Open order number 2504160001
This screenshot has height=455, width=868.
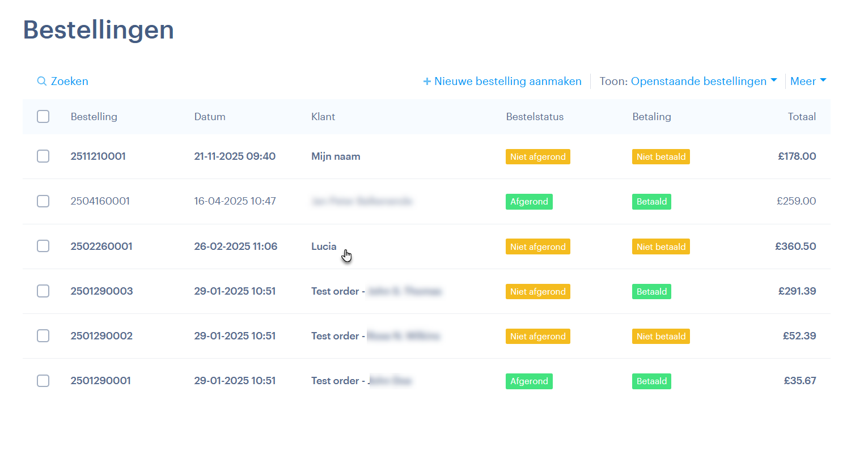[100, 201]
